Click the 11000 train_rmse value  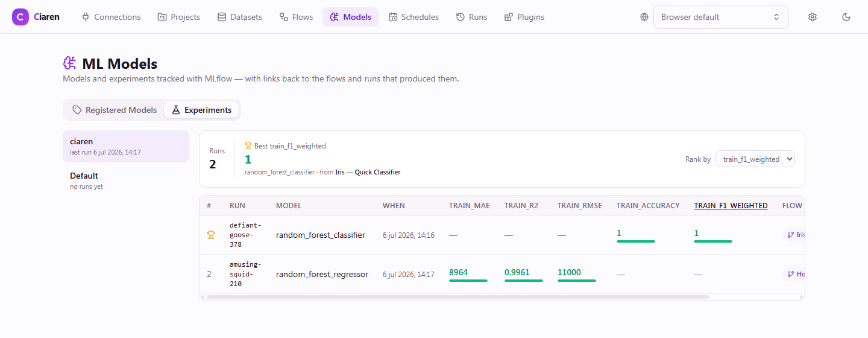point(569,272)
